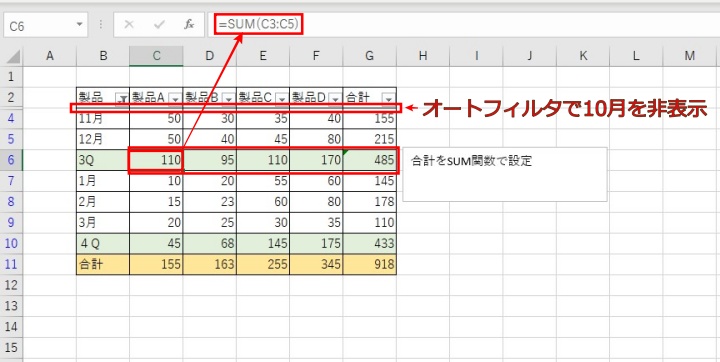
Task: Select row 10 header
Action: [11, 243]
